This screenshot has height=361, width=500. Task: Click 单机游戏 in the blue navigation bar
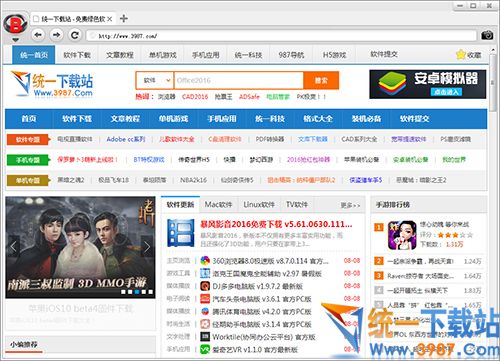173,119
